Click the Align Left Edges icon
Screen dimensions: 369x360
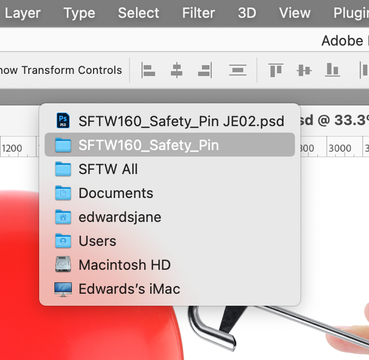point(148,70)
